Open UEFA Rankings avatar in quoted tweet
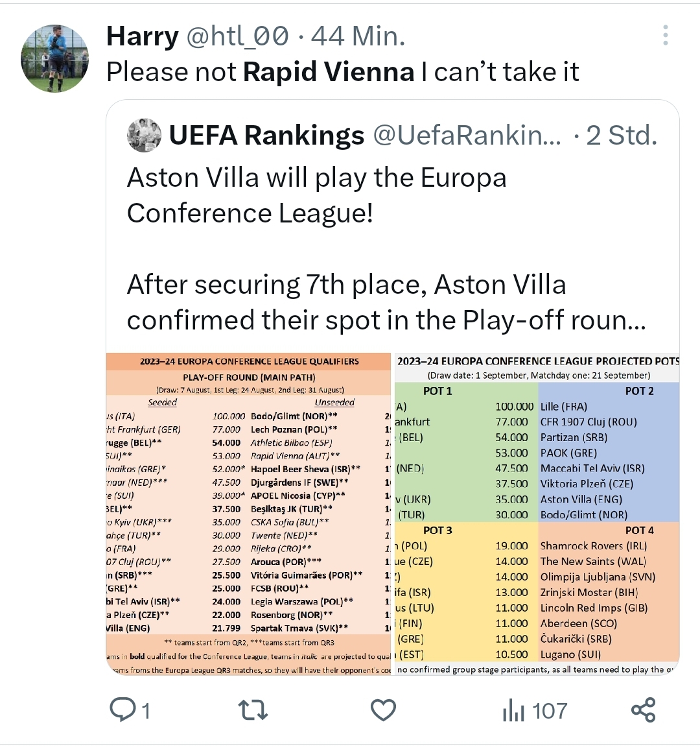Image resolution: width=700 pixels, height=753 pixels. [x=144, y=135]
